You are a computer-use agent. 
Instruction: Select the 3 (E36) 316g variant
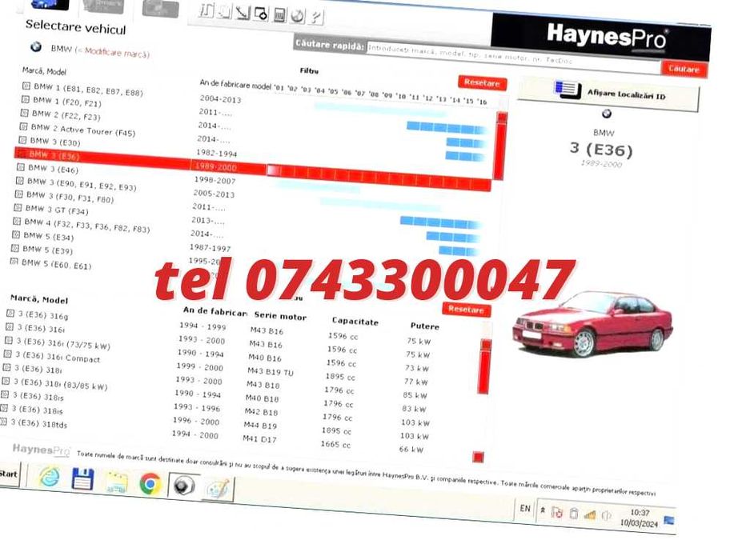tap(43, 316)
